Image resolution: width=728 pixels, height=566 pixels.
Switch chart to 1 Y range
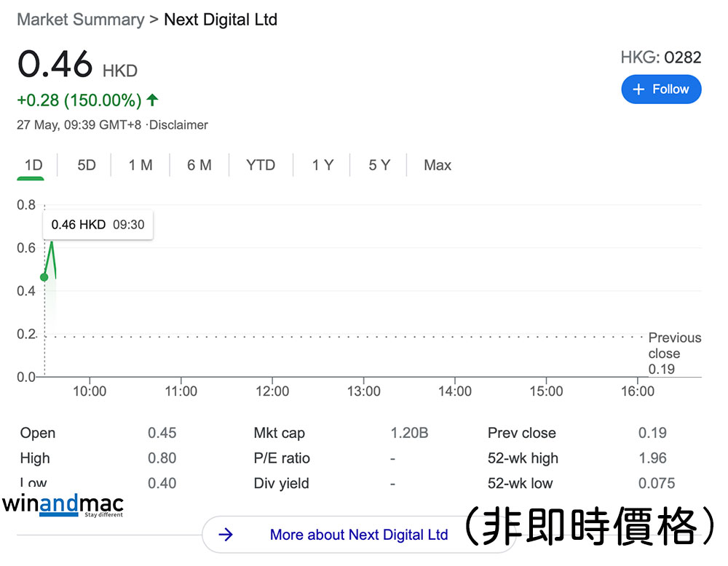click(x=323, y=165)
